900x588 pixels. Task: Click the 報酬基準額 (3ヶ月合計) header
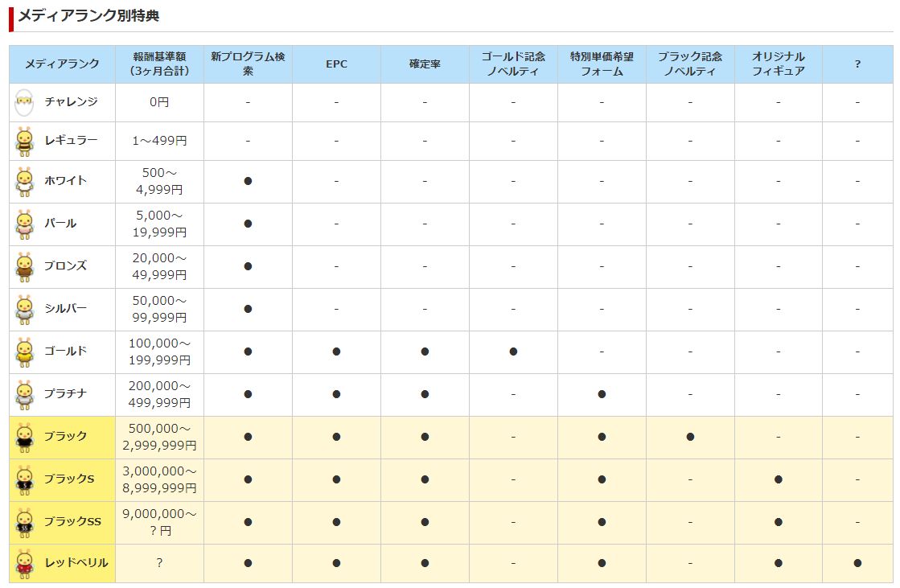(x=159, y=64)
